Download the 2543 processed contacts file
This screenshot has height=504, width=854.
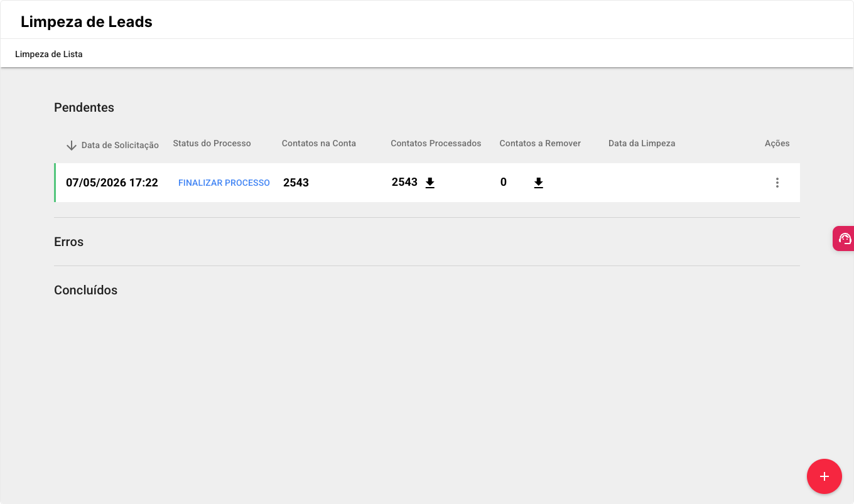coord(430,183)
